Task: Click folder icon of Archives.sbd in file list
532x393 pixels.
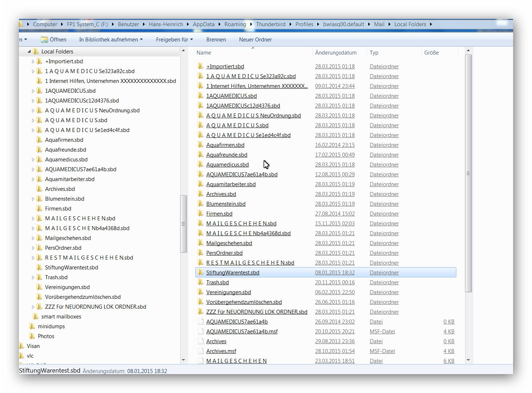Action: click(201, 194)
